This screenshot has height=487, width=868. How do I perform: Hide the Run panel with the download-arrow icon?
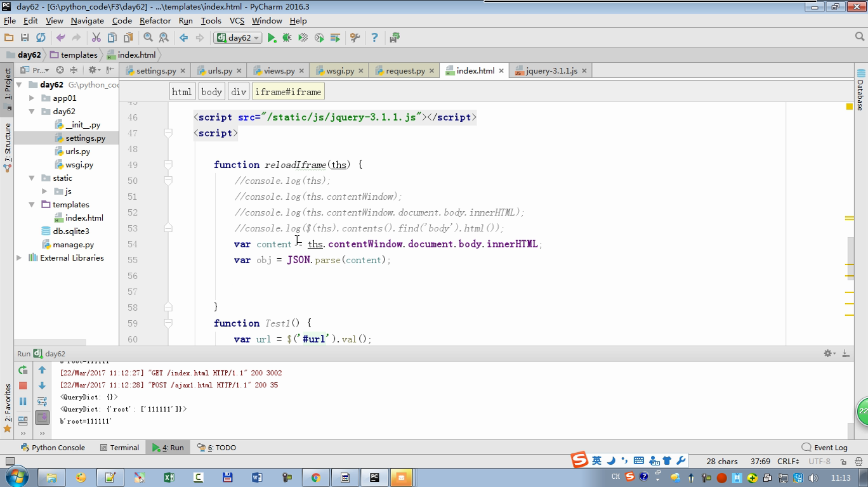[845, 353]
